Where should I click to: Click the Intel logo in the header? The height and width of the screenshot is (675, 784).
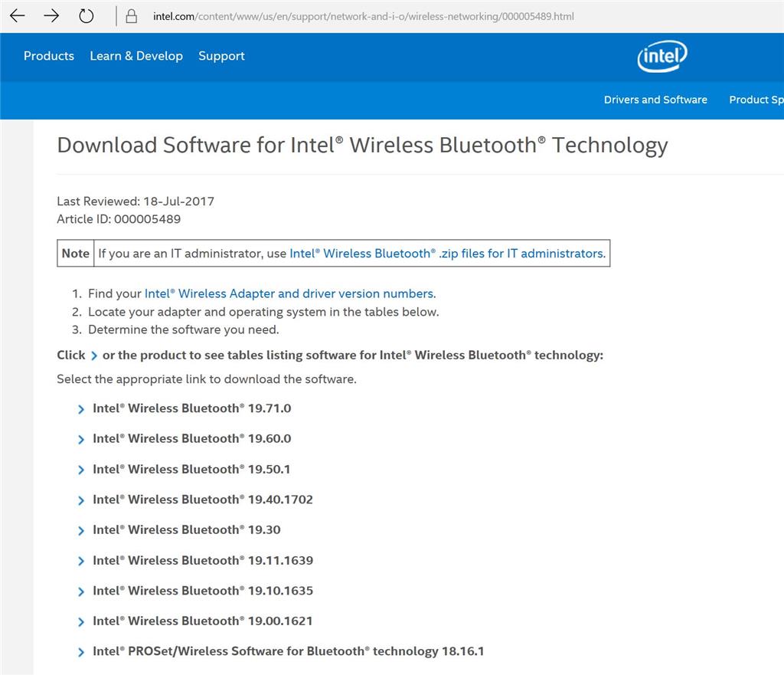pos(661,56)
